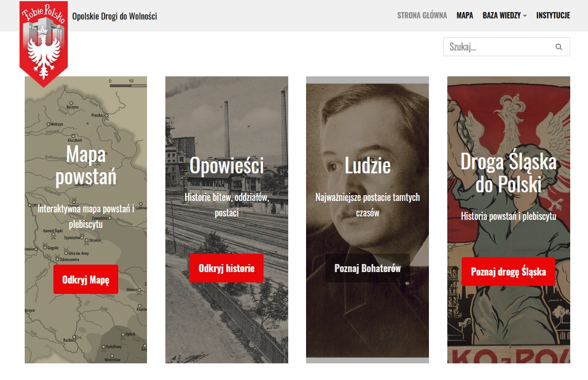Image resolution: width=588 pixels, height=380 pixels.
Task: Go to Strona Główna
Action: (422, 15)
